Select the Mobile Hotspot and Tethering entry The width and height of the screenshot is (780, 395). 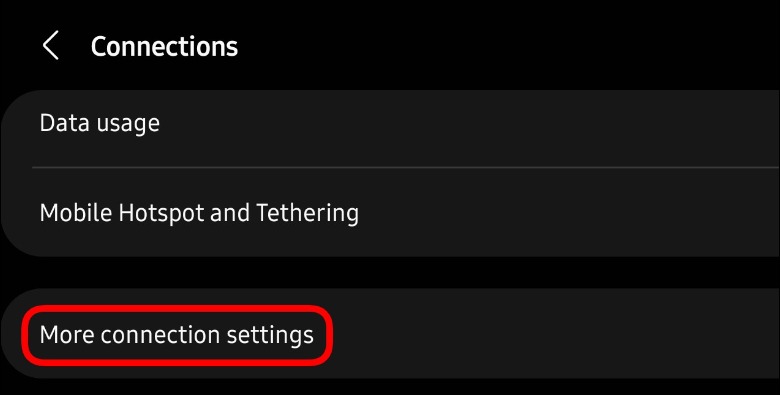[390, 213]
